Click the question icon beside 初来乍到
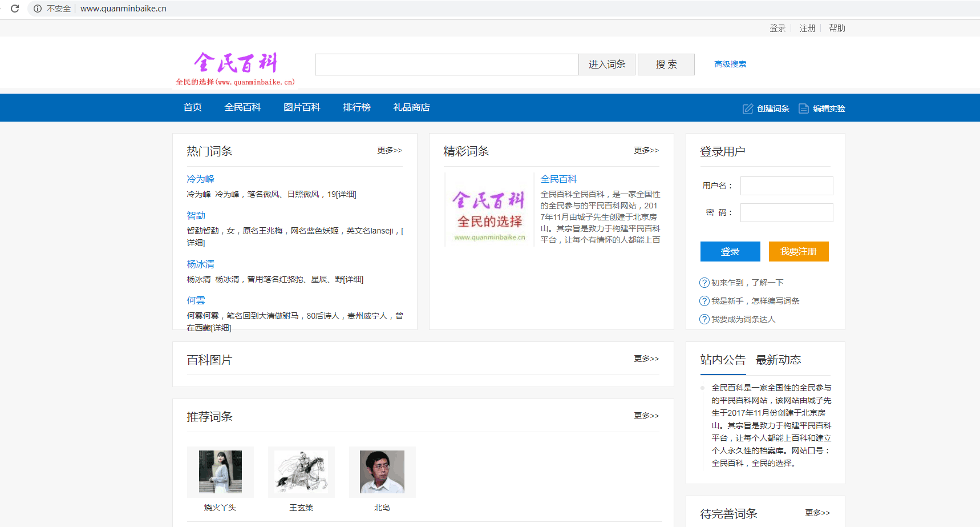 (704, 283)
